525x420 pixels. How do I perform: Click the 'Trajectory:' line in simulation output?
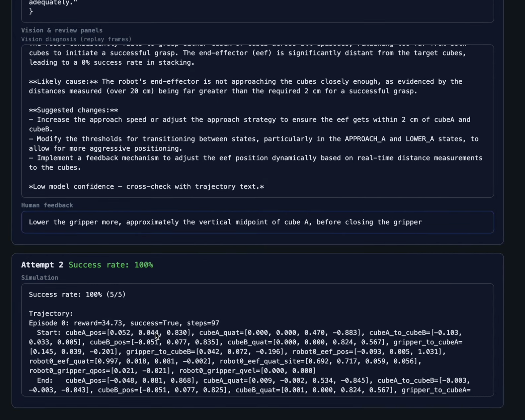pyautogui.click(x=51, y=313)
